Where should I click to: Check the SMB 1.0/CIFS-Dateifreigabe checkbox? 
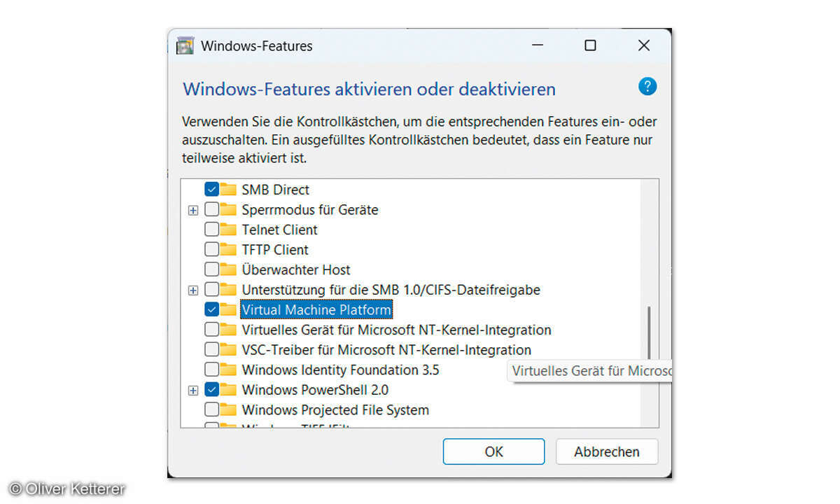[211, 290]
